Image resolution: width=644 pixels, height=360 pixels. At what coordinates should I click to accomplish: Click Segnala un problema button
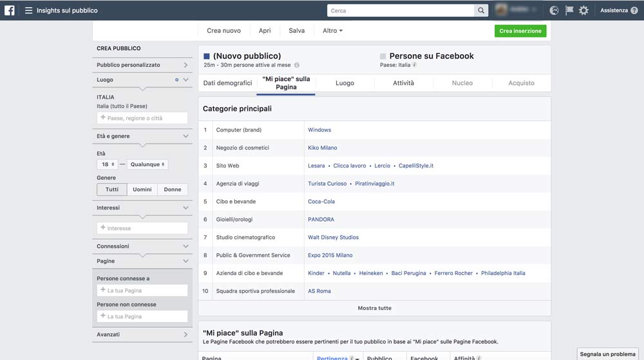pos(607,354)
